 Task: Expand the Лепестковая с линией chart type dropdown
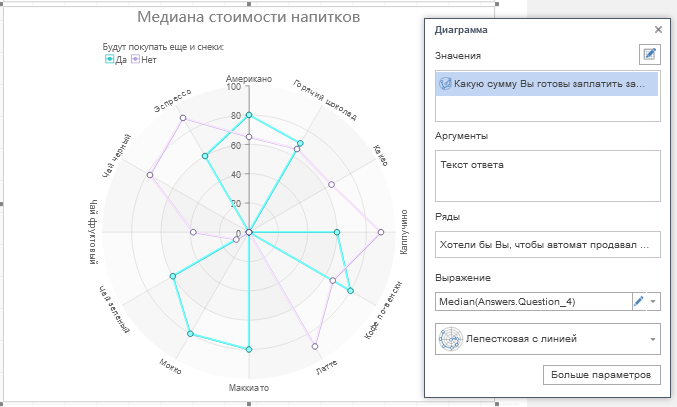point(654,339)
